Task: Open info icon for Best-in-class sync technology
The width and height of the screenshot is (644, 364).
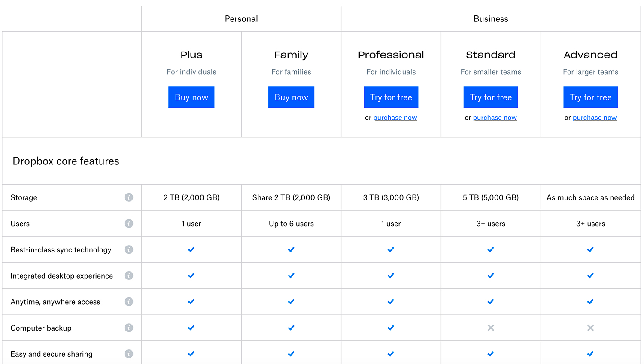Action: point(128,249)
